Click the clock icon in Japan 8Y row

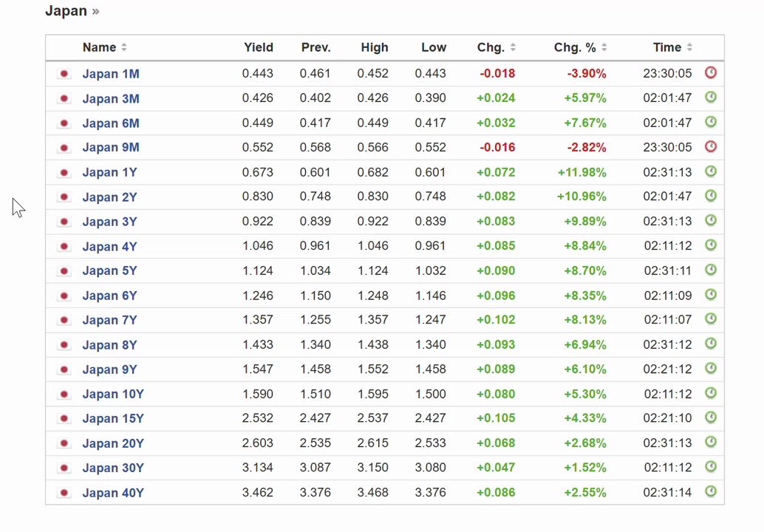(711, 344)
